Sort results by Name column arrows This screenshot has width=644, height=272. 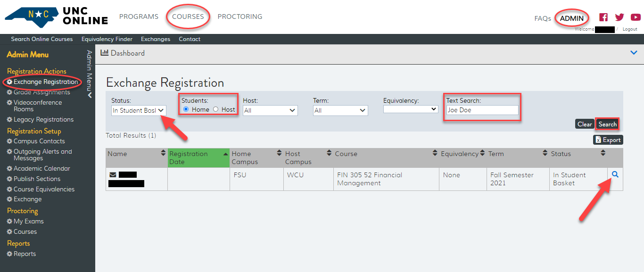point(164,154)
